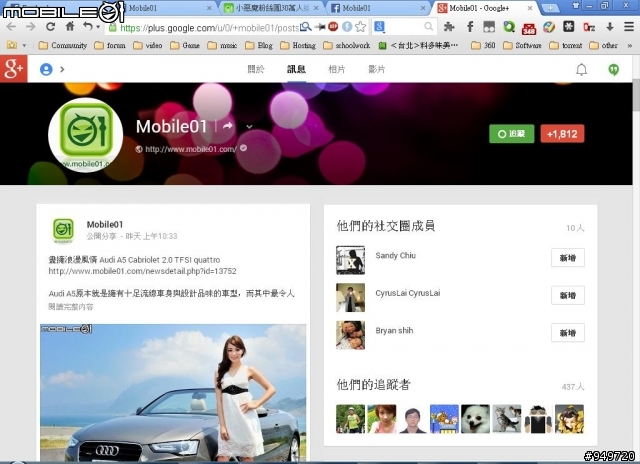Image resolution: width=640 pixels, height=464 pixels.
Task: Click the red Gmail counter extension icon
Action: click(x=529, y=28)
